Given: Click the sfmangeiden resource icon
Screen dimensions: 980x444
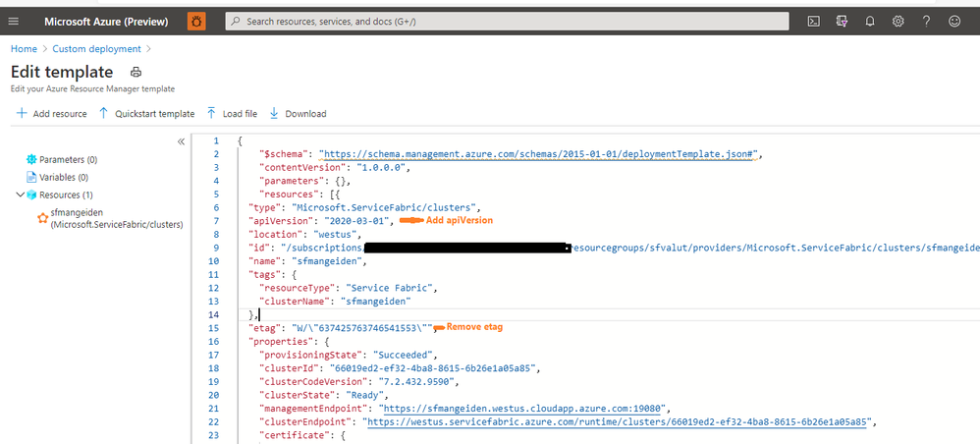Looking at the screenshot, I should click(42, 218).
